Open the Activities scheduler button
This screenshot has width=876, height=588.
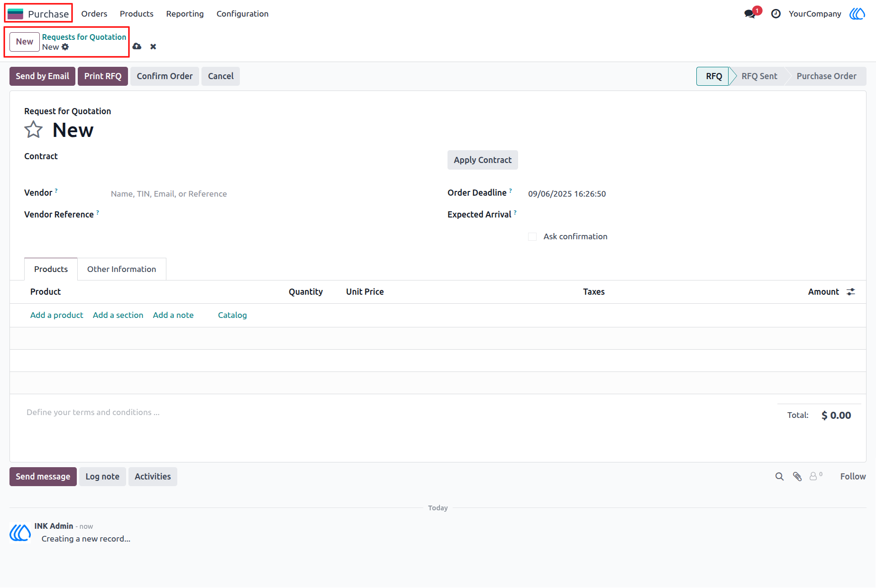pyautogui.click(x=153, y=477)
